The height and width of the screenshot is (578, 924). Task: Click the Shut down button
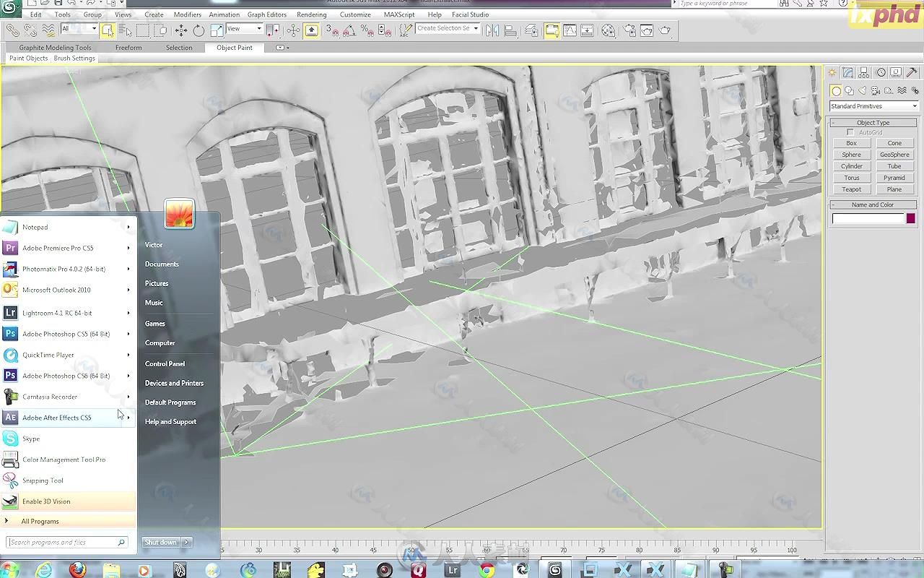click(160, 542)
